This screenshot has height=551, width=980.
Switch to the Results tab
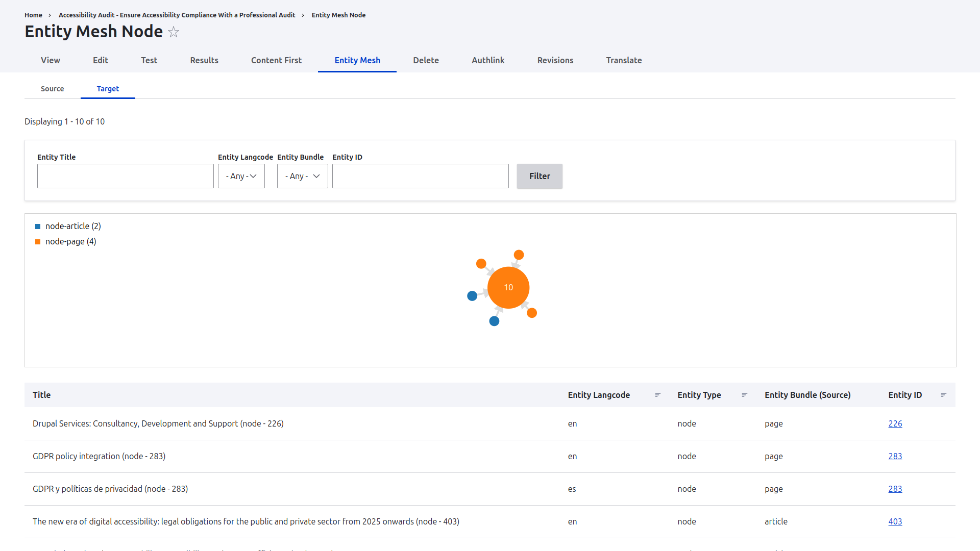coord(204,60)
